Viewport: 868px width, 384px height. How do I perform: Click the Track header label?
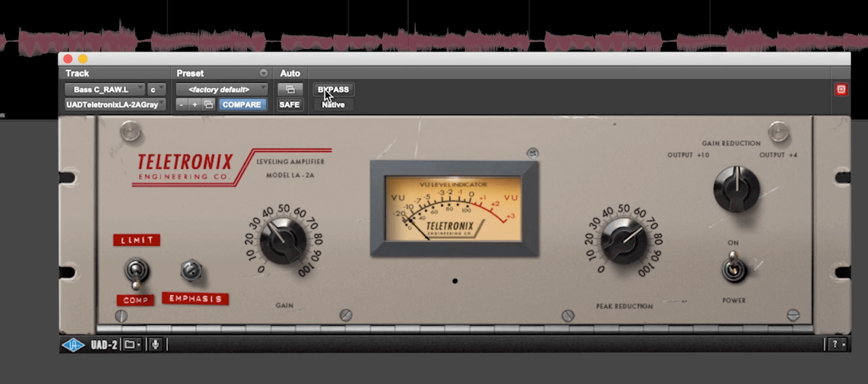tap(77, 73)
